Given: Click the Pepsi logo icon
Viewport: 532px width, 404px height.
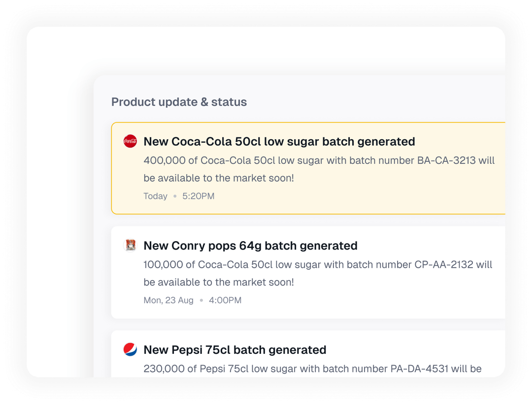Looking at the screenshot, I should [x=130, y=350].
